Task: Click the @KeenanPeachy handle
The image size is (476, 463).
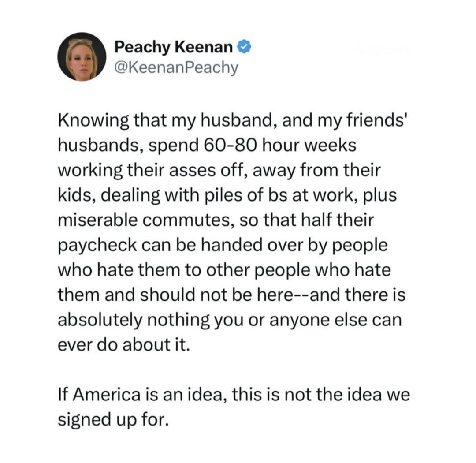Action: 175,67
